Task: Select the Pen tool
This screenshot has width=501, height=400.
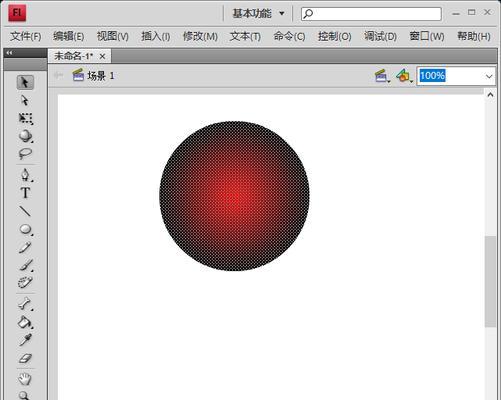Action: pos(25,175)
